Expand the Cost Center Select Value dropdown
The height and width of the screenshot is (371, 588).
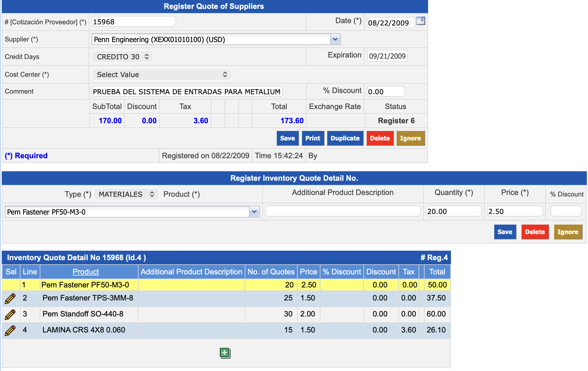[162, 75]
